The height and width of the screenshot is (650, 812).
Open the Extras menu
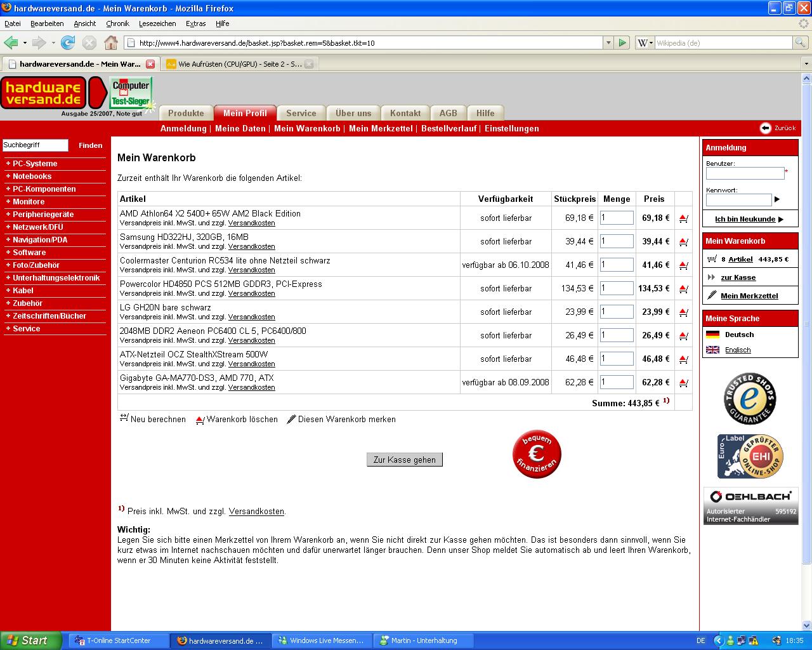coord(195,23)
